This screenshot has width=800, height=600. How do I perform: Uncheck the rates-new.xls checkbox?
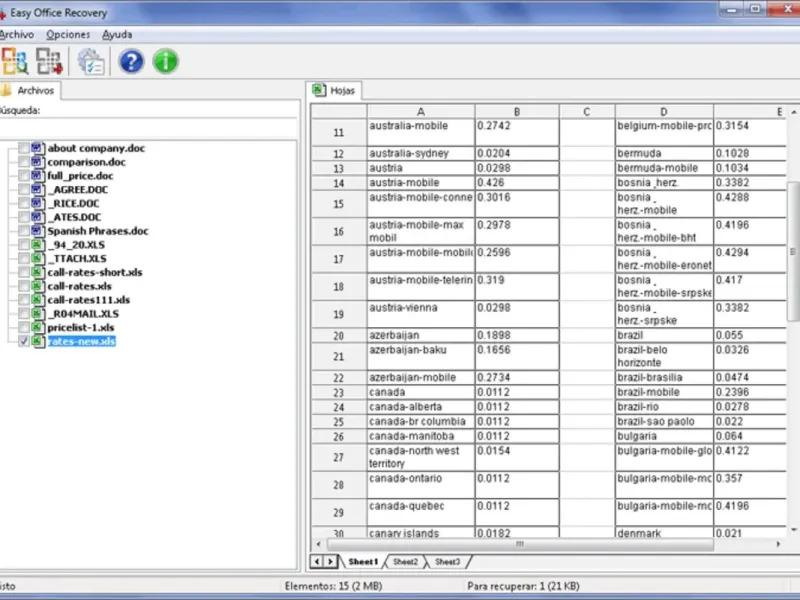tap(23, 341)
